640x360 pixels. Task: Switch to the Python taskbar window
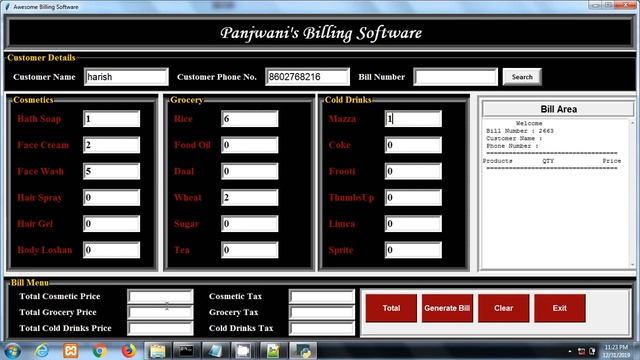pos(302,351)
